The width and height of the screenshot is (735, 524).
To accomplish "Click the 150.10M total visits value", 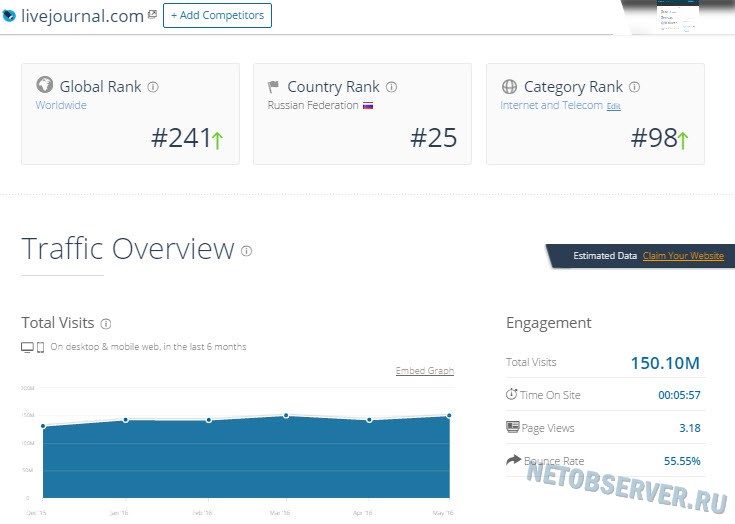I will (x=665, y=363).
